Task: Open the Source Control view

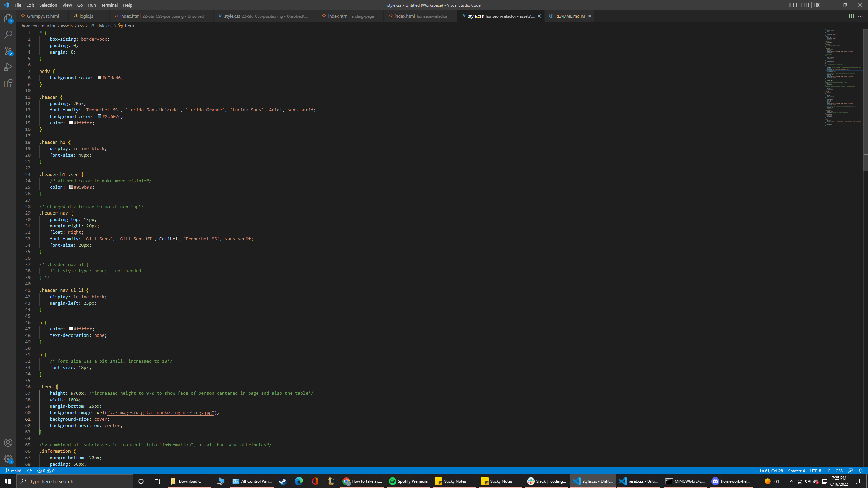Action: point(8,51)
